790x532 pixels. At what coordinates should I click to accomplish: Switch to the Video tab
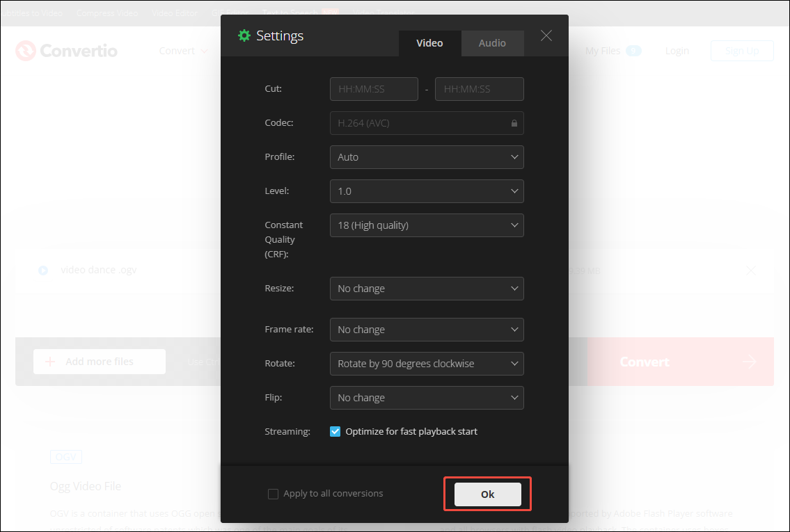429,43
